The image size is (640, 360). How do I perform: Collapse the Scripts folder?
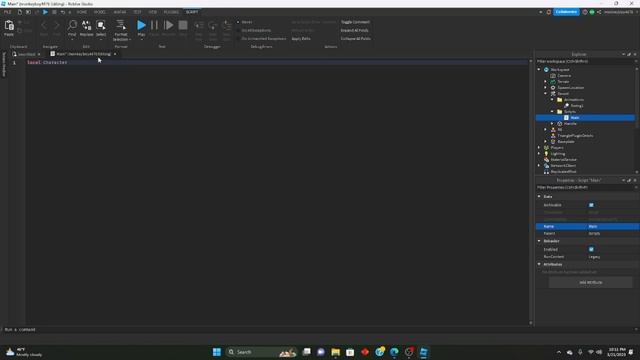coord(552,111)
